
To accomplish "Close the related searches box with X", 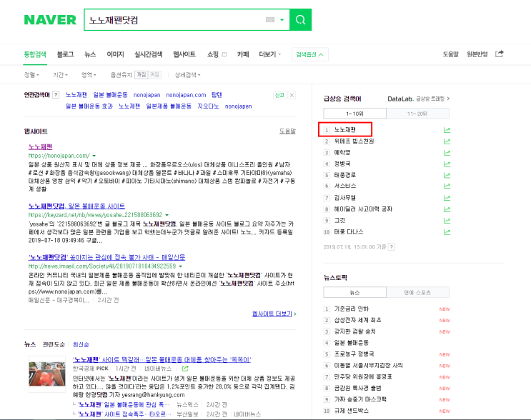I will click(292, 95).
